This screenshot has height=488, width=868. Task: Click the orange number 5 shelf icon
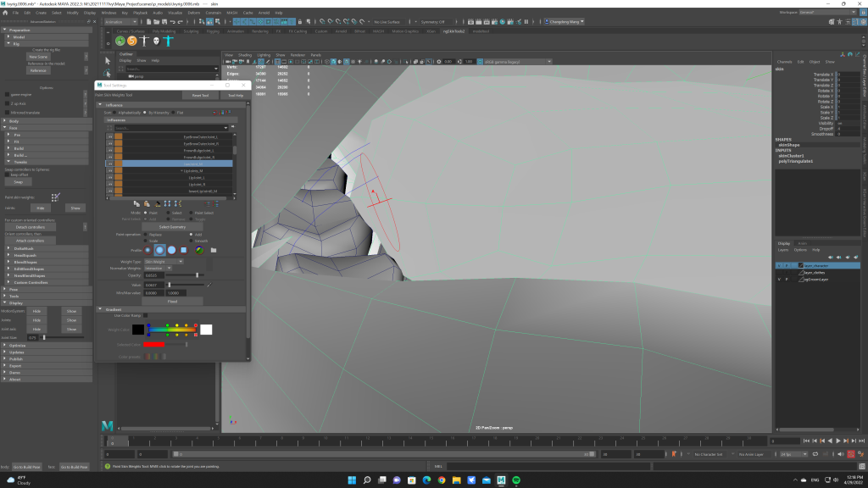(132, 40)
